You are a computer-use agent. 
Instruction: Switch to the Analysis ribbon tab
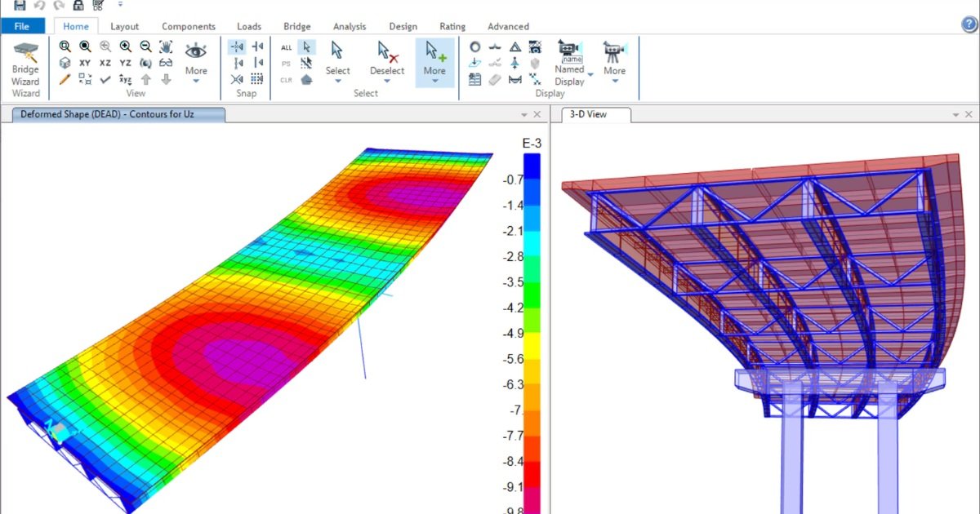coord(350,26)
